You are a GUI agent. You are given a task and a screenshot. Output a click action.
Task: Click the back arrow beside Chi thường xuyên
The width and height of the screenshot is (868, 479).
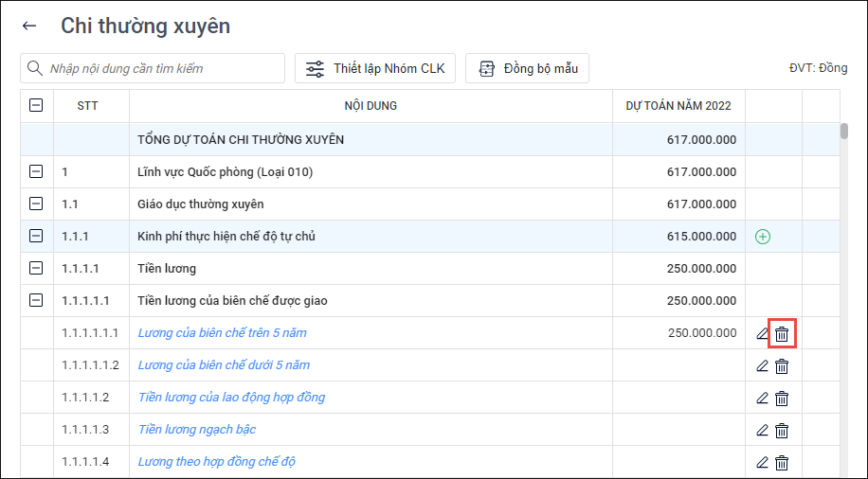tap(29, 27)
